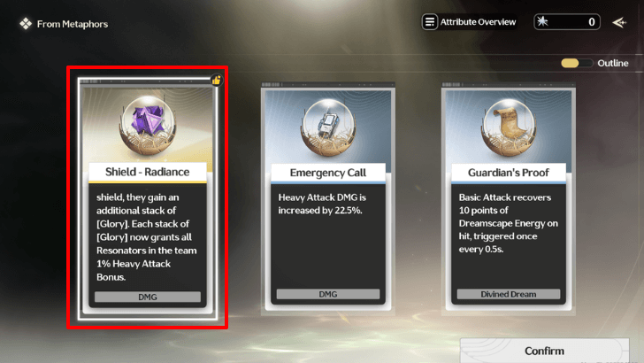Click the Attribute Overview button
Image resolution: width=644 pixels, height=363 pixels.
[469, 22]
